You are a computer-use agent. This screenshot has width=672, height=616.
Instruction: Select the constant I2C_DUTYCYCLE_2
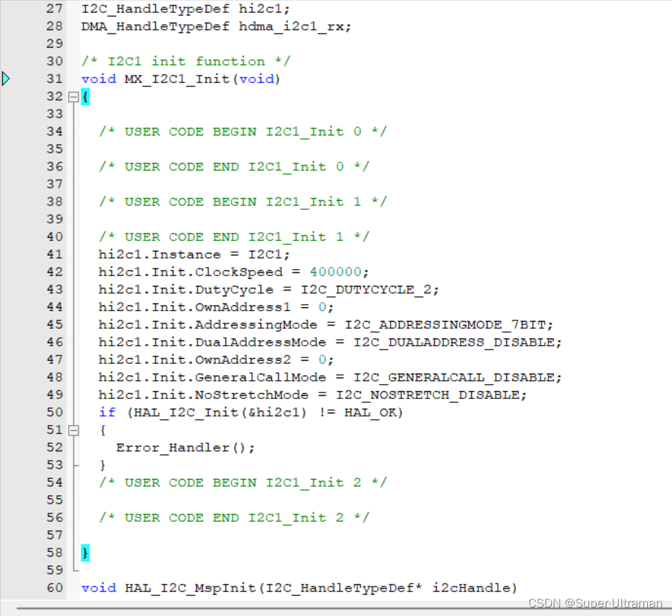tap(367, 289)
